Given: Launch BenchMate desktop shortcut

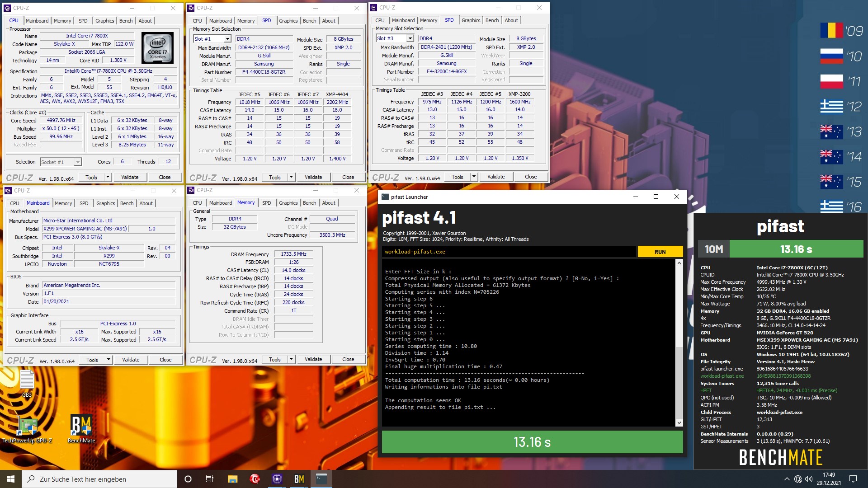Looking at the screenshot, I should click(x=81, y=429).
